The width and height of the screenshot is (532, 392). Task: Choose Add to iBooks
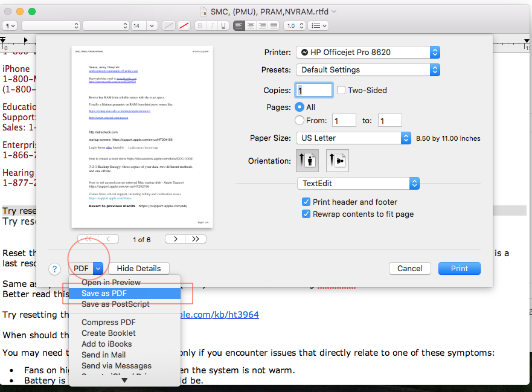(x=124, y=344)
